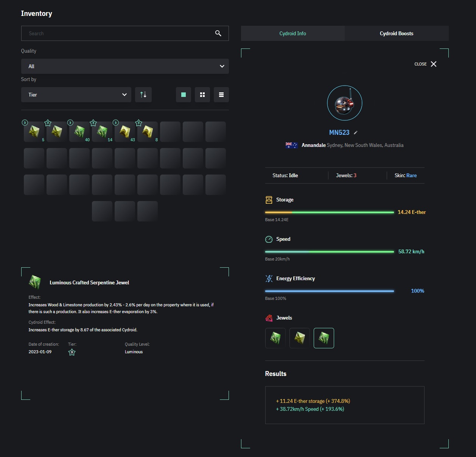The image size is (476, 457).
Task: Click the highlighted third equipped jewel slot
Action: pos(324,338)
